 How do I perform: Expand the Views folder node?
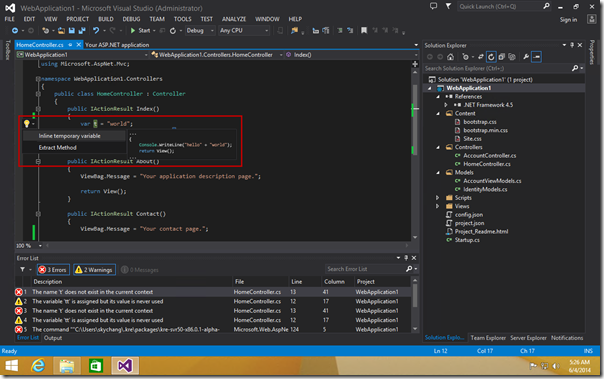tap(438, 206)
